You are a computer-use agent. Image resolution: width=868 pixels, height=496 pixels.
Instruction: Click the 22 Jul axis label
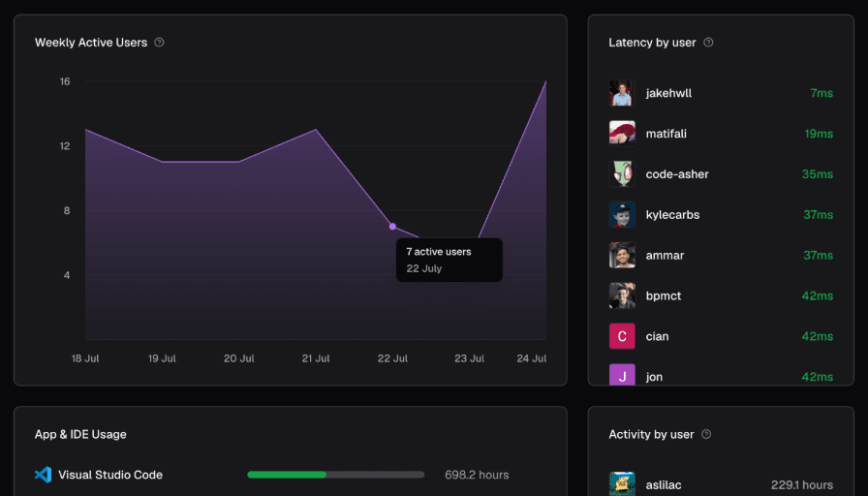click(x=392, y=358)
